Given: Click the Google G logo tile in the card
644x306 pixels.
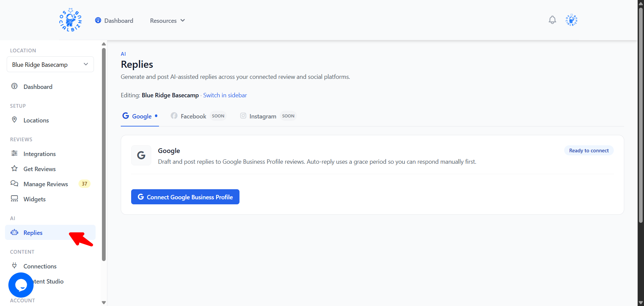Looking at the screenshot, I should pyautogui.click(x=141, y=155).
